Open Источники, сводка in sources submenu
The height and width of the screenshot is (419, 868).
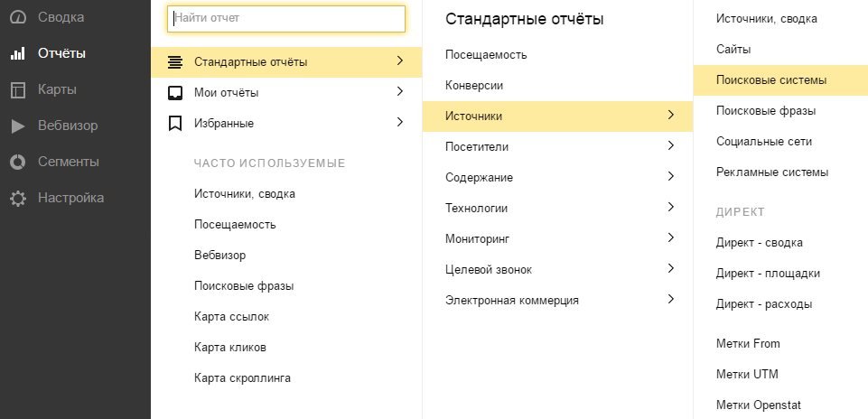click(766, 19)
